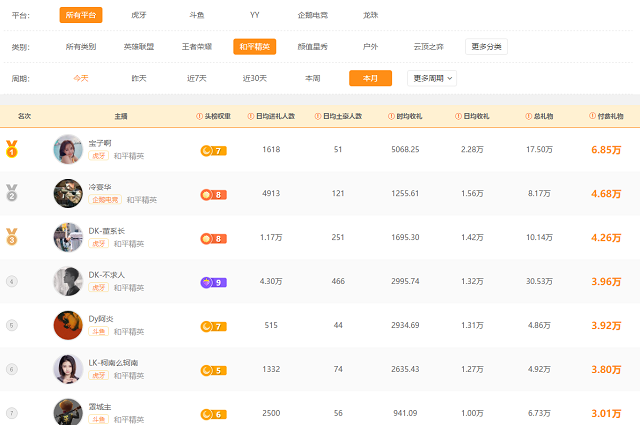Click the 企鹅电竞 tag under 冷夏华
This screenshot has height=425, width=640.
[x=105, y=200]
